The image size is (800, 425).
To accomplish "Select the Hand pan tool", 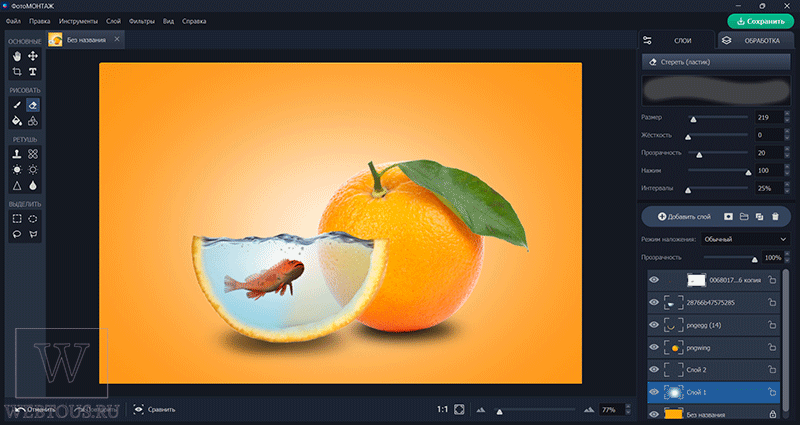I will [x=17, y=56].
